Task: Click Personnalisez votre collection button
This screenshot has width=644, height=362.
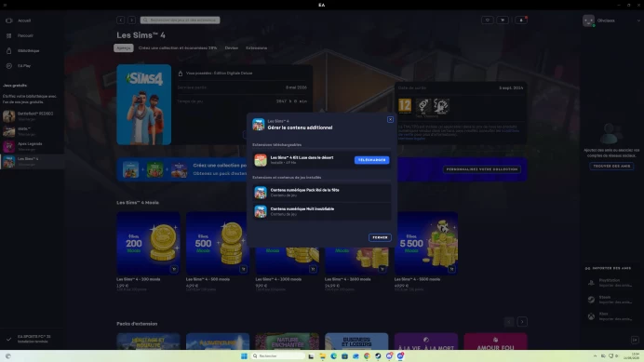Action: point(482,169)
